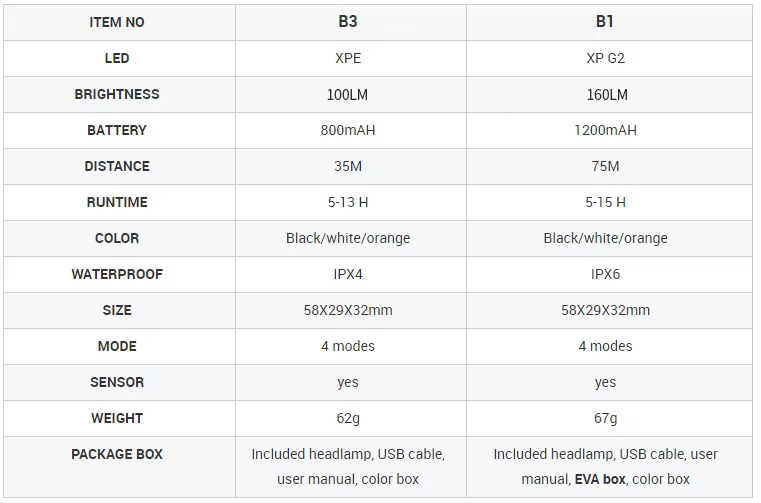The image size is (761, 503).
Task: Select the 62g weight value
Action: click(348, 418)
